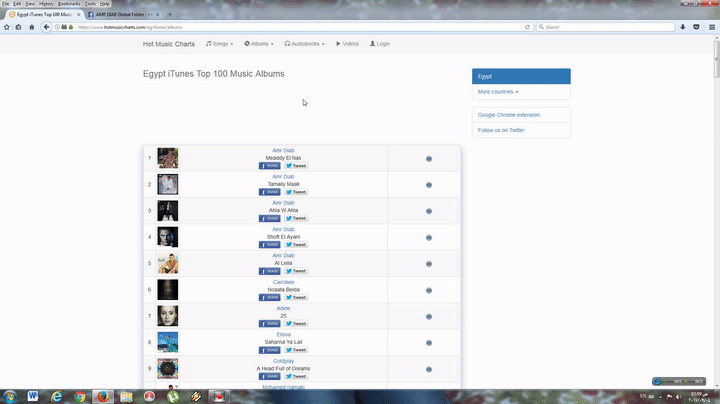This screenshot has height=404, width=720.
Task: Open the Firefox Tools menu
Action: coord(90,4)
